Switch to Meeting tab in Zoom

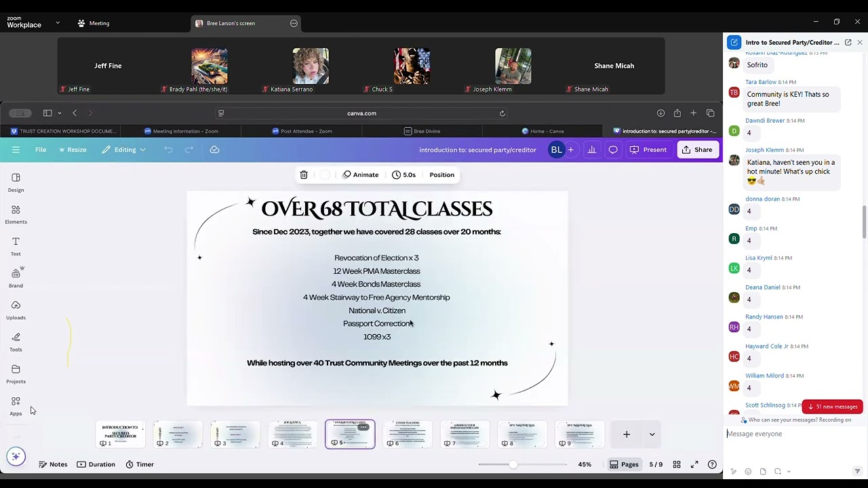94,23
